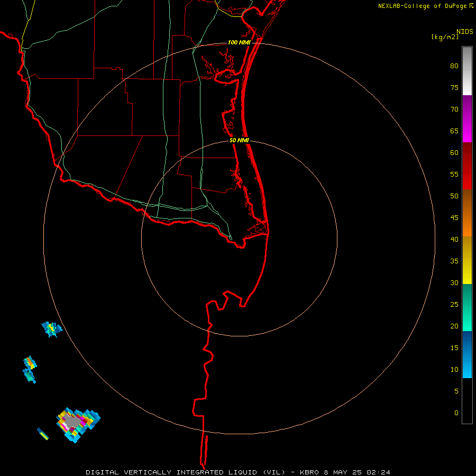Click the '65' color scale tick label
This screenshot has width=476, height=476.
[x=454, y=131]
